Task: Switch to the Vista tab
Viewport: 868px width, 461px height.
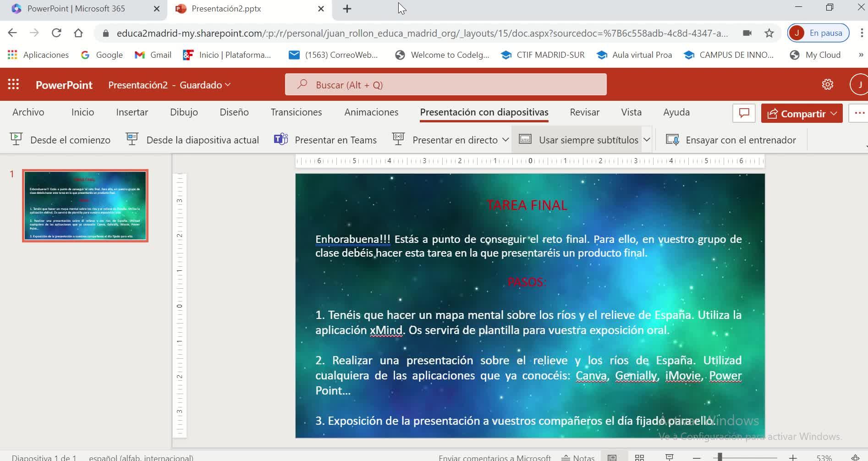Action: 631,112
